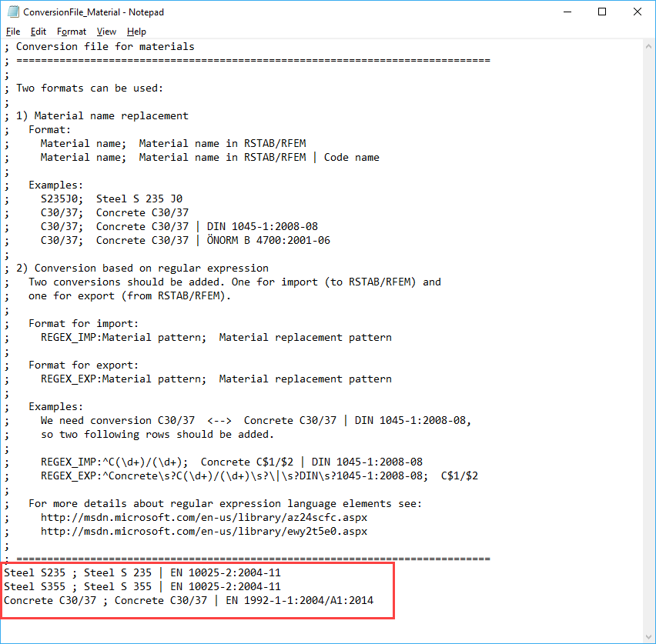Click the 'S235J0; Steel S 235 J0' example
656x644 pixels.
112,199
